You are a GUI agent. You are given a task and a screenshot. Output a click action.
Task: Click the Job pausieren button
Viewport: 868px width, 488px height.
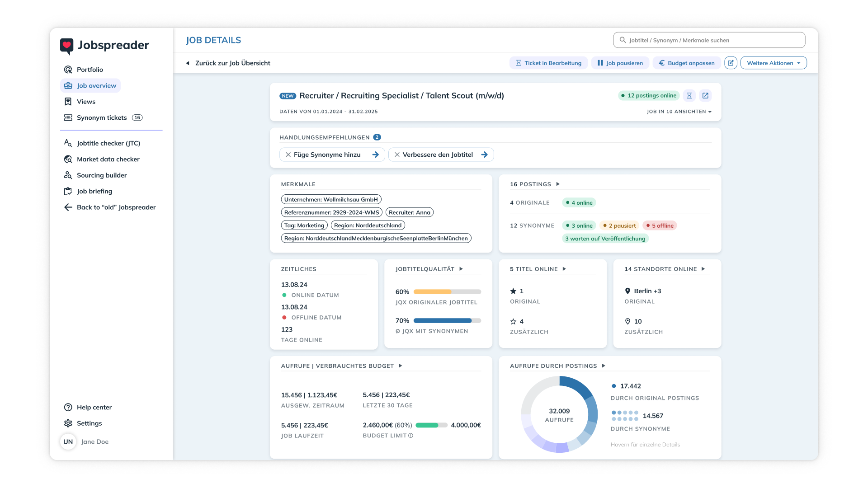coord(620,63)
